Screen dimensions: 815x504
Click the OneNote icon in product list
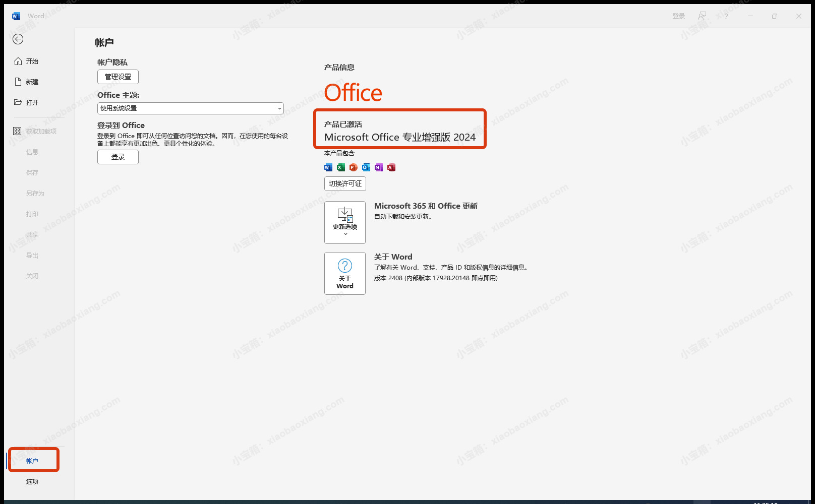tap(379, 167)
